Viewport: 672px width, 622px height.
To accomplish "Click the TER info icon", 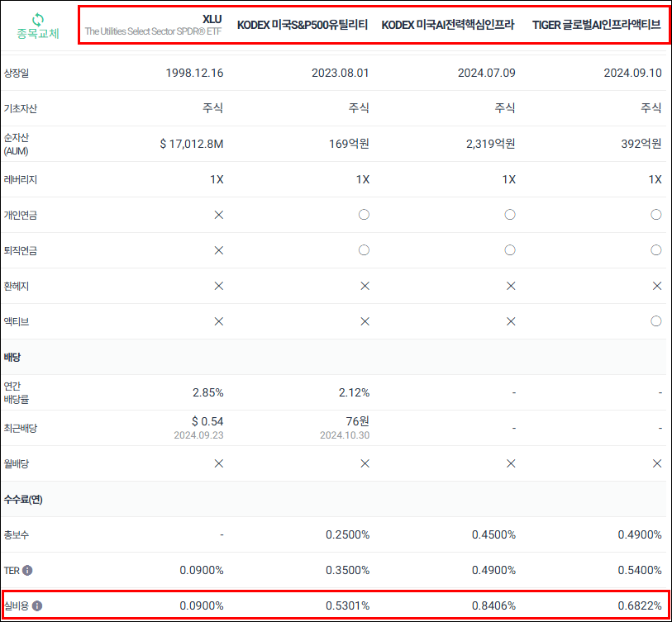I will (x=27, y=571).
